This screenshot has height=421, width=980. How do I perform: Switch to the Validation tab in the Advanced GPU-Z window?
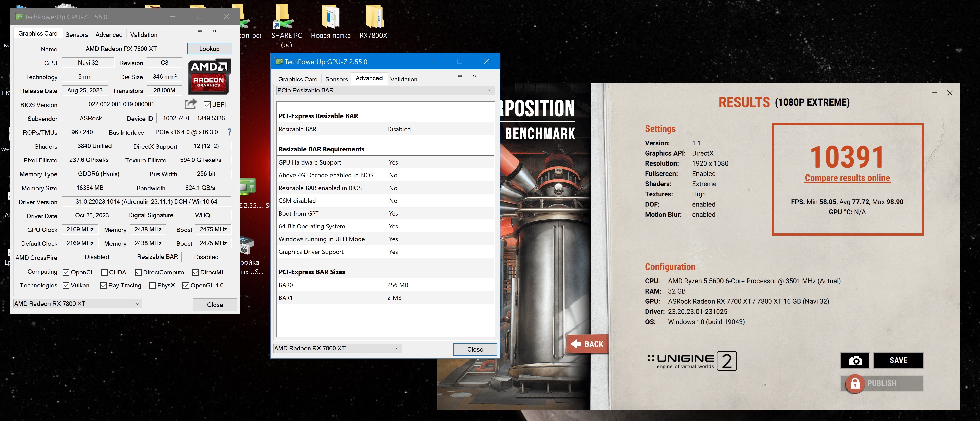tap(404, 79)
